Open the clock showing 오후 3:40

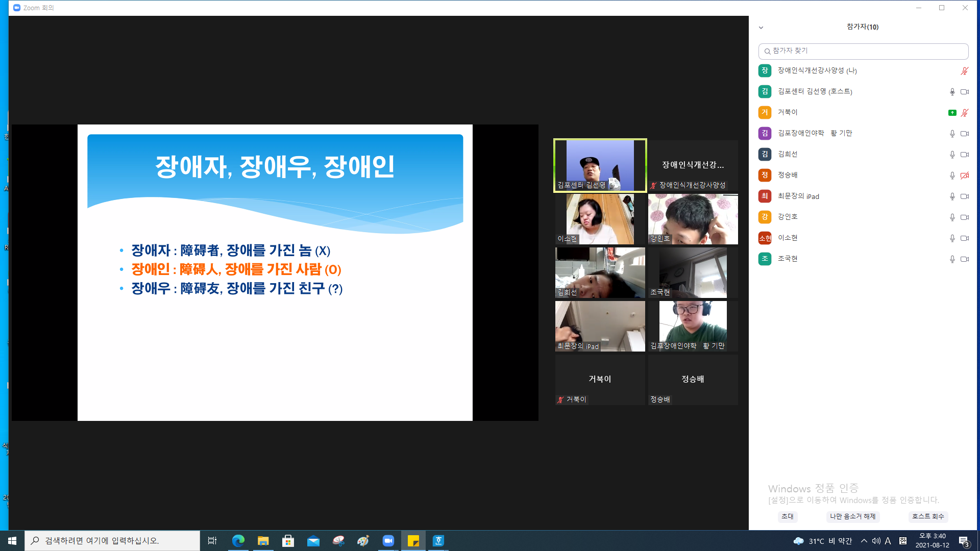coord(932,541)
